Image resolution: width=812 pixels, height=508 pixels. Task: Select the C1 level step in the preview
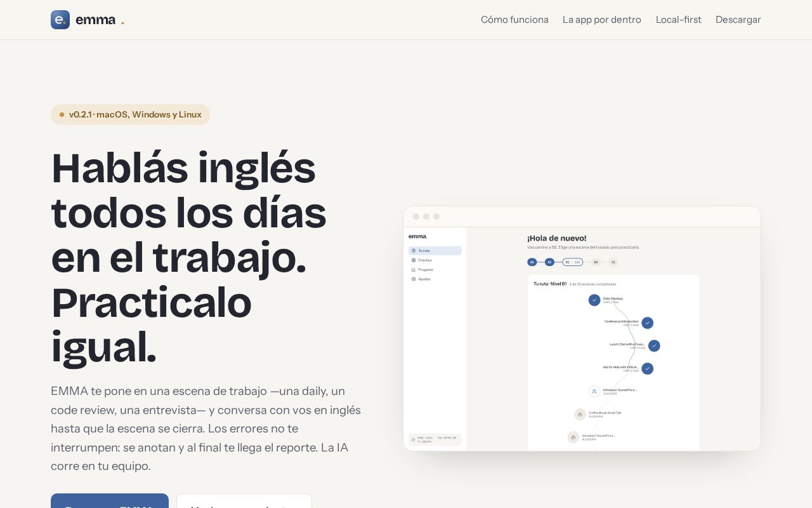pyautogui.click(x=613, y=262)
